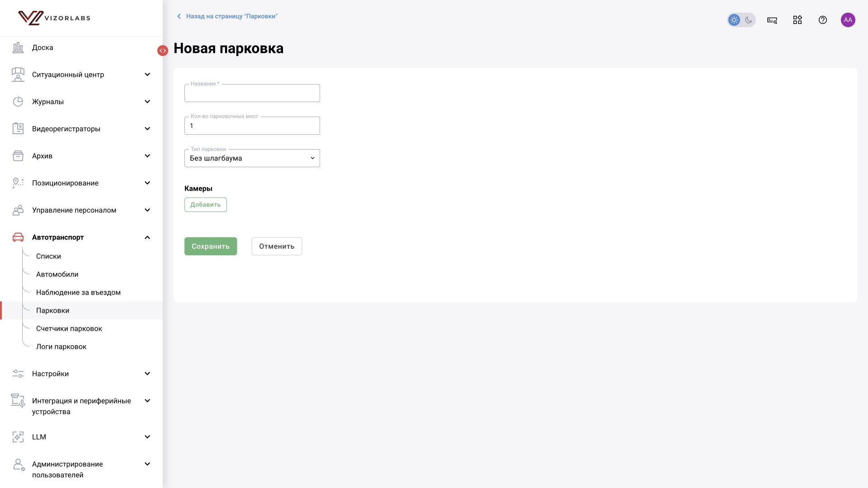Click the Видеорегистраторы sidebar icon
The image size is (868, 488).
click(18, 129)
